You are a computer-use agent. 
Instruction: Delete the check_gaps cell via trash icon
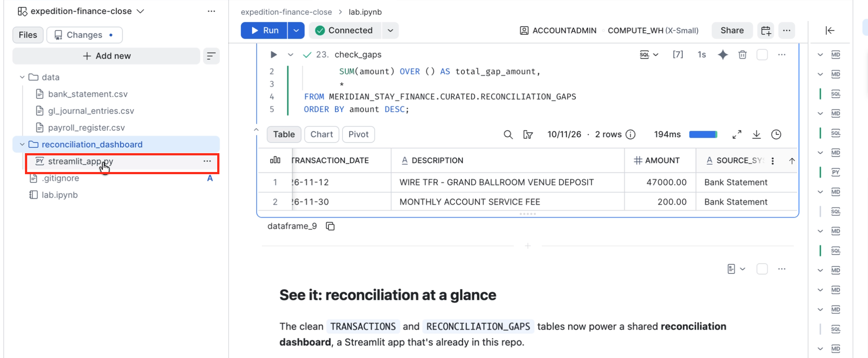[x=742, y=55]
